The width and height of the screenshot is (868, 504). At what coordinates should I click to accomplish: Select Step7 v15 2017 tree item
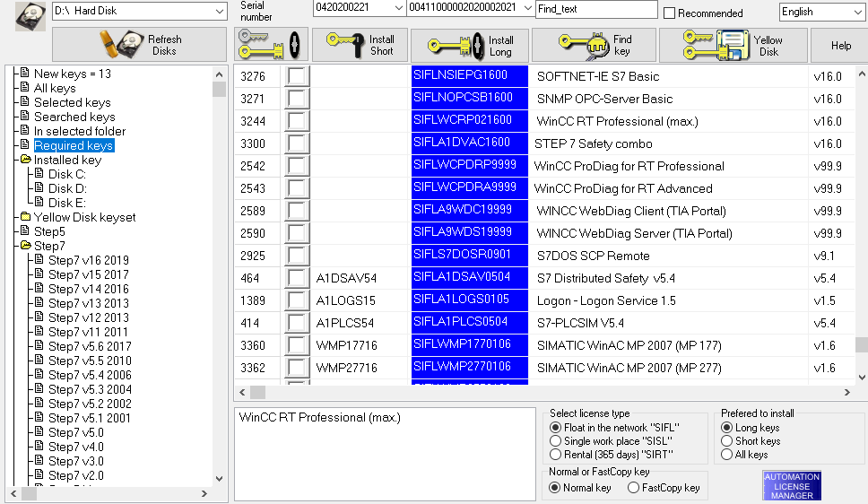point(88,274)
